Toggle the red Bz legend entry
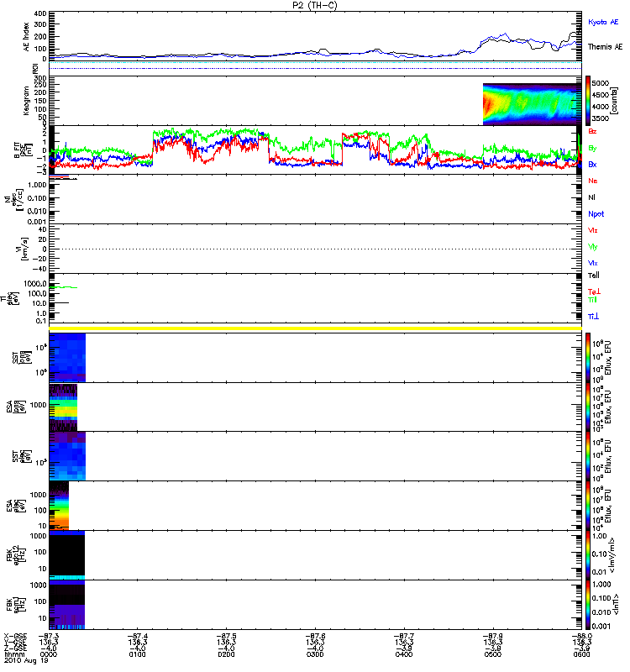This screenshot has height=672, width=630. (x=593, y=132)
